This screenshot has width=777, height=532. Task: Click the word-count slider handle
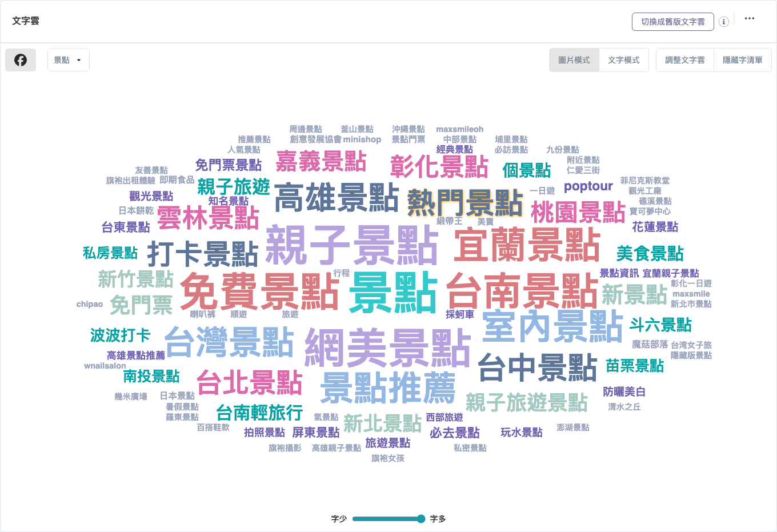[x=421, y=519]
